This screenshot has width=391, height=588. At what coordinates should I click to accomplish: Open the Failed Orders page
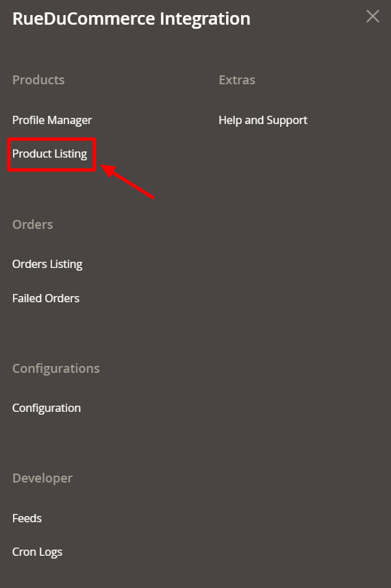tap(46, 299)
